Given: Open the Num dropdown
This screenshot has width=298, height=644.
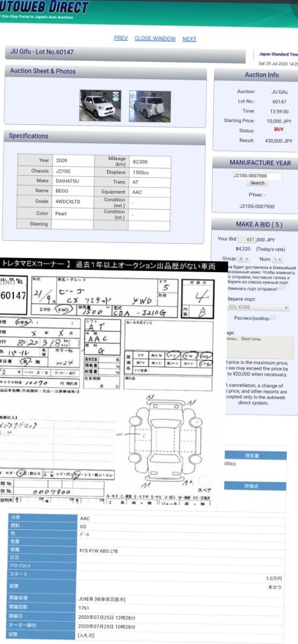Looking at the screenshot, I should [278, 259].
